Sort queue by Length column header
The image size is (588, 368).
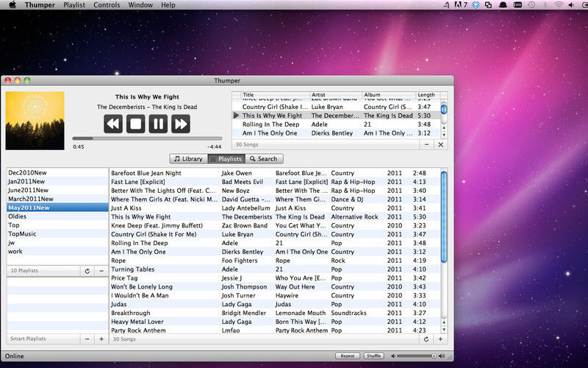coord(428,95)
